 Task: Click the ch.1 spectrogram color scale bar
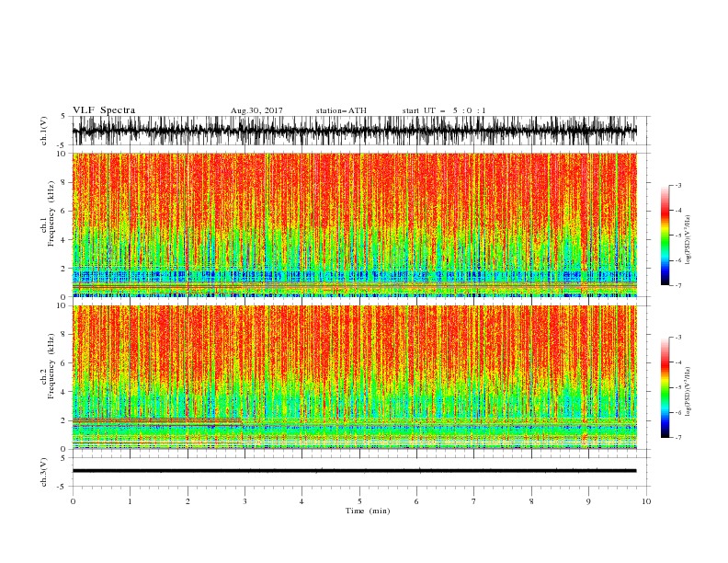pyautogui.click(x=665, y=236)
